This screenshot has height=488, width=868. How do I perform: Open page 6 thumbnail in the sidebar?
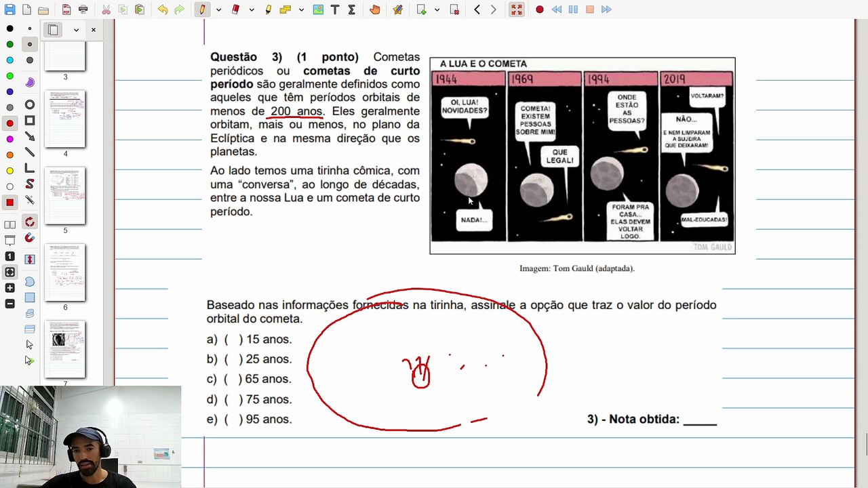(65, 272)
